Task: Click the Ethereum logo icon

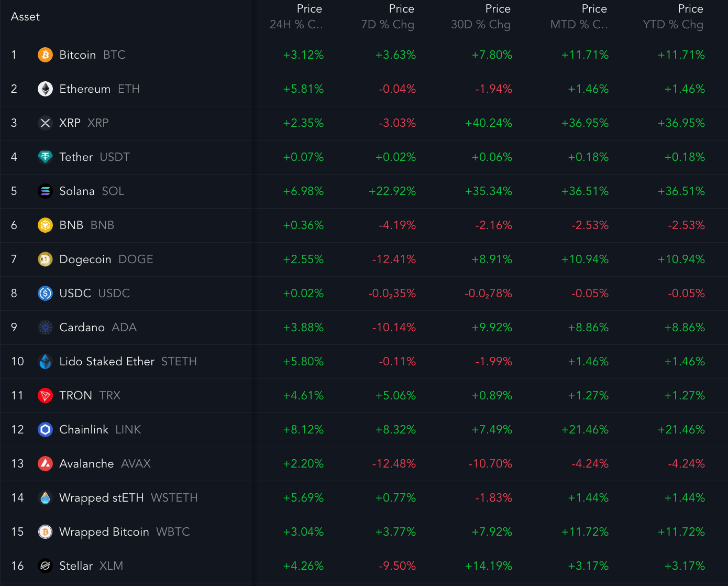Action: [46, 89]
